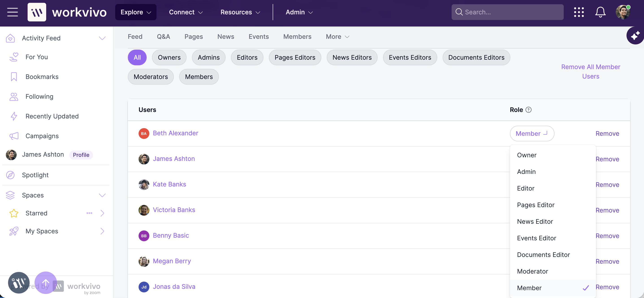Click the Role help question icon
This screenshot has width=644, height=298.
[x=529, y=110]
